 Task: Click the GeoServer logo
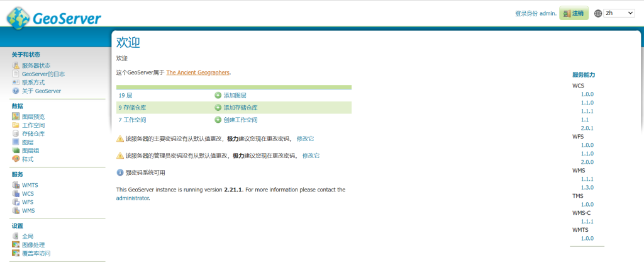(x=53, y=18)
